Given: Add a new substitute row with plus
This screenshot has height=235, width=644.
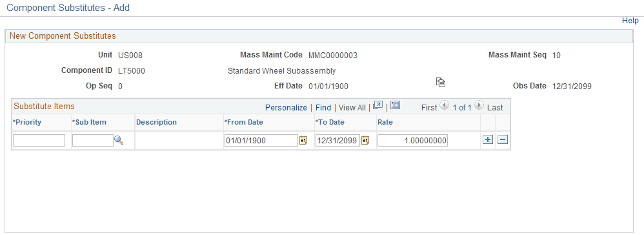Looking at the screenshot, I should click(488, 140).
